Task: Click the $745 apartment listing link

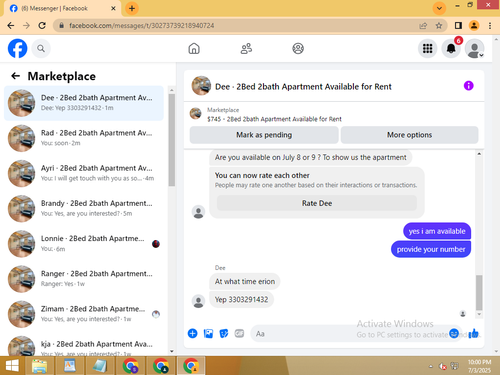Action: coord(274,119)
